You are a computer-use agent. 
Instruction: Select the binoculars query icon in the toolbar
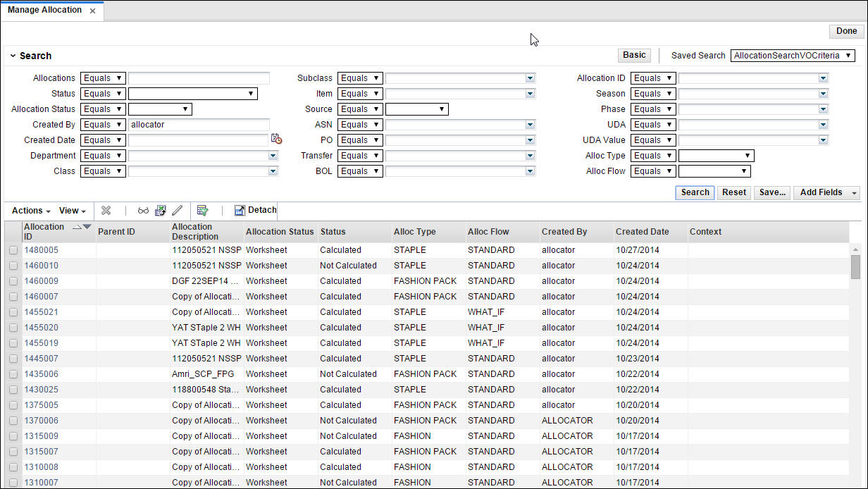[143, 210]
